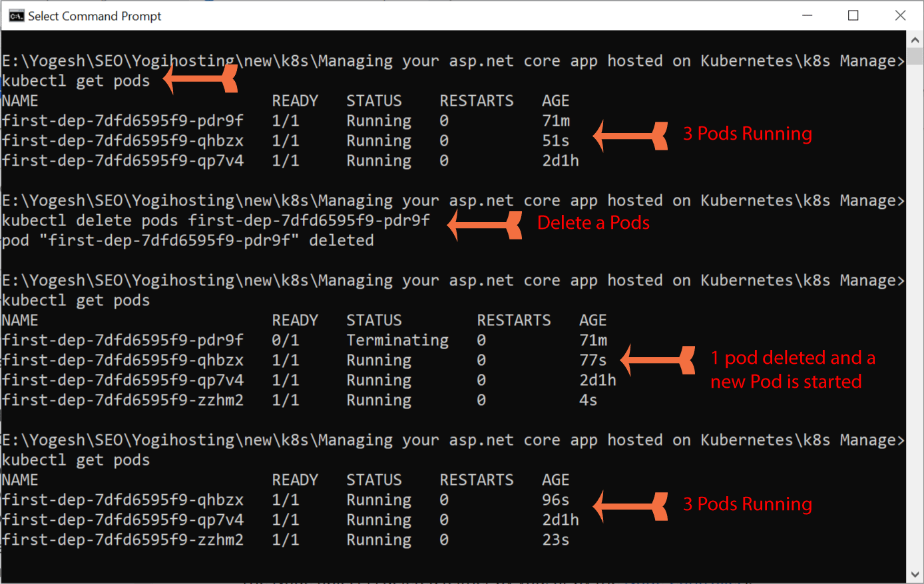Click the RESTARTS column header text
The height and width of the screenshot is (584, 924).
pyautogui.click(x=477, y=100)
